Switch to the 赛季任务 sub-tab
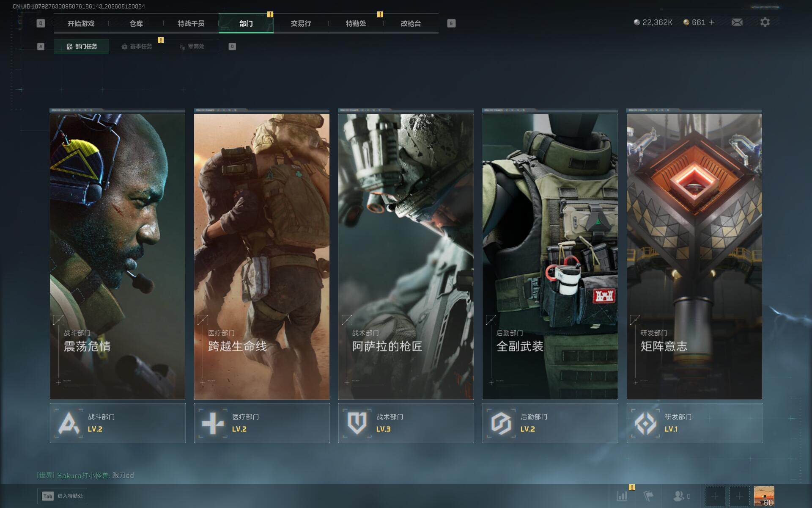The image size is (812, 508). tap(137, 47)
